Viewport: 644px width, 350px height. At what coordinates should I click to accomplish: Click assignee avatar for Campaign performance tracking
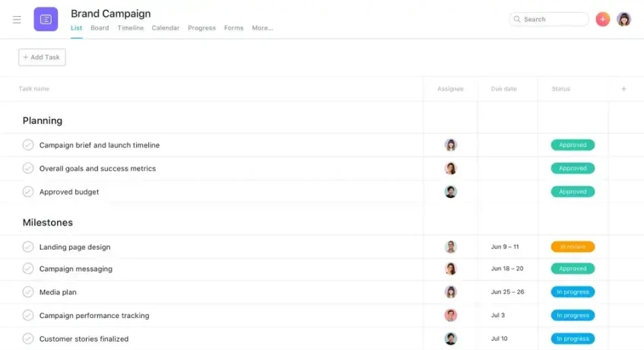tap(451, 316)
